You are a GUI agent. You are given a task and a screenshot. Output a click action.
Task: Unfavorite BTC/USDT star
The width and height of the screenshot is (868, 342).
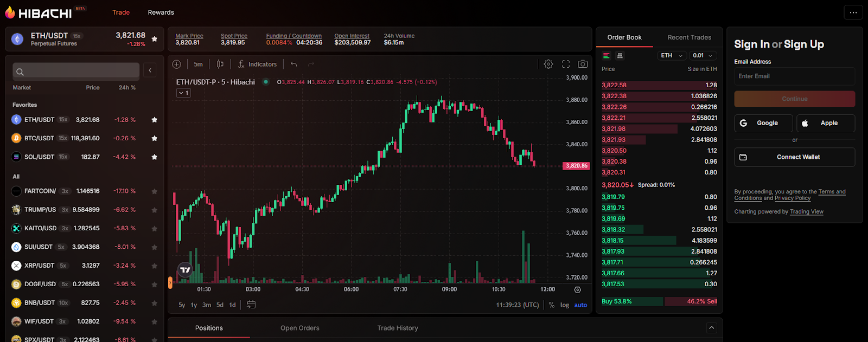click(x=155, y=138)
